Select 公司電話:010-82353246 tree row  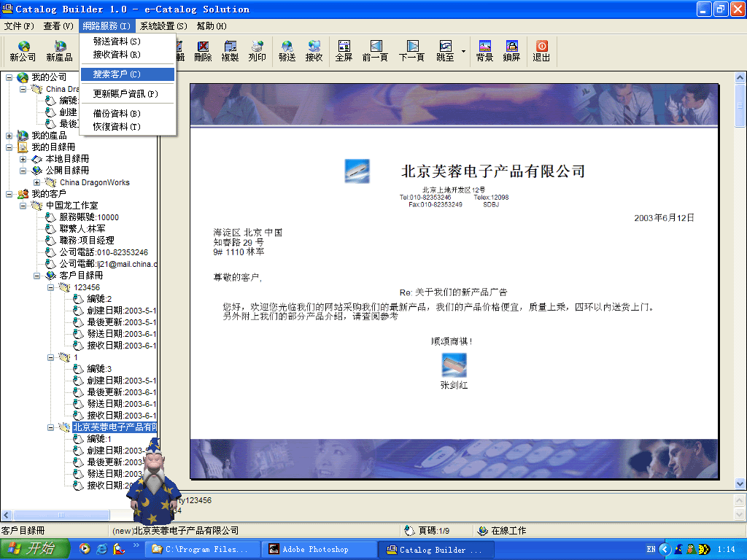(104, 252)
